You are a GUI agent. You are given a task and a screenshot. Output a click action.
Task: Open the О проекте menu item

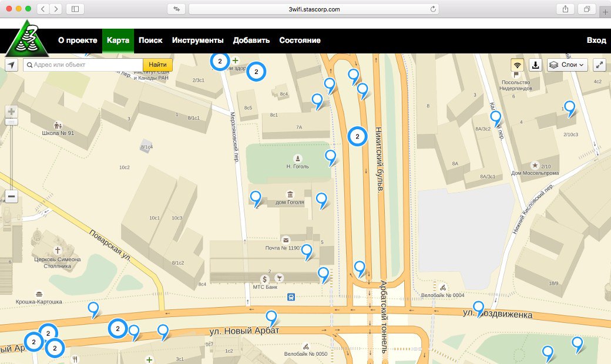pyautogui.click(x=78, y=41)
